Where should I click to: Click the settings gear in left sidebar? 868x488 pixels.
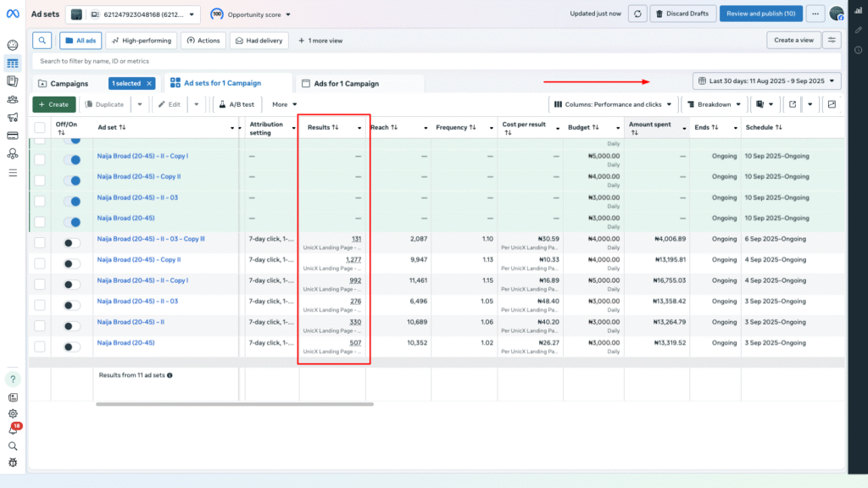click(x=13, y=413)
